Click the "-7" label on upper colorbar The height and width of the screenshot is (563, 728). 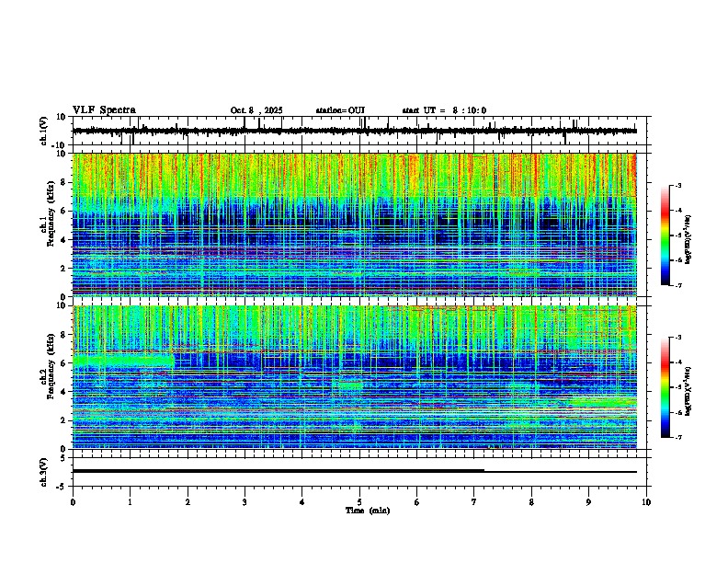coord(678,285)
